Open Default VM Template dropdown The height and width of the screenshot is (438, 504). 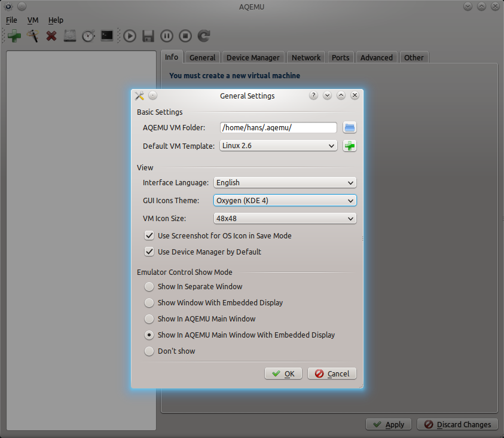tap(279, 146)
